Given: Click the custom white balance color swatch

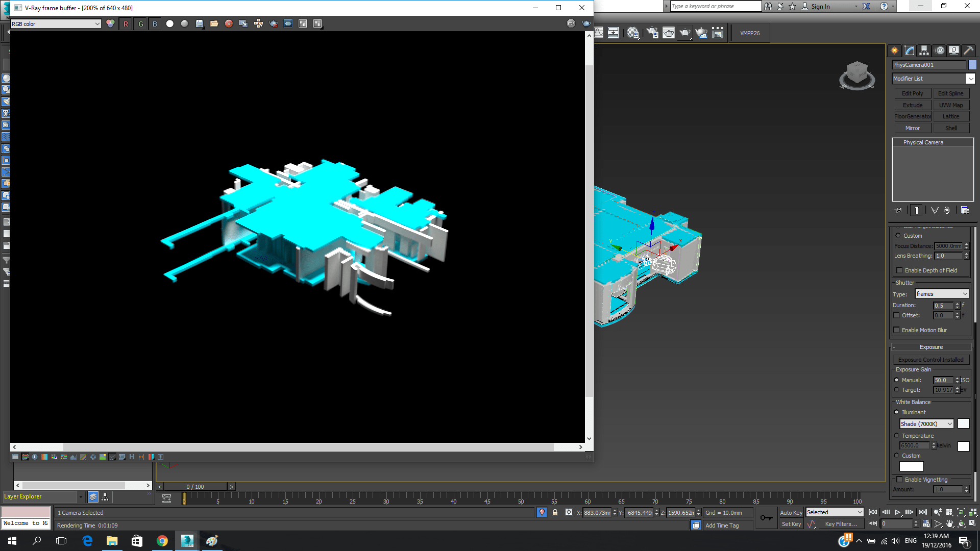Looking at the screenshot, I should (911, 466).
